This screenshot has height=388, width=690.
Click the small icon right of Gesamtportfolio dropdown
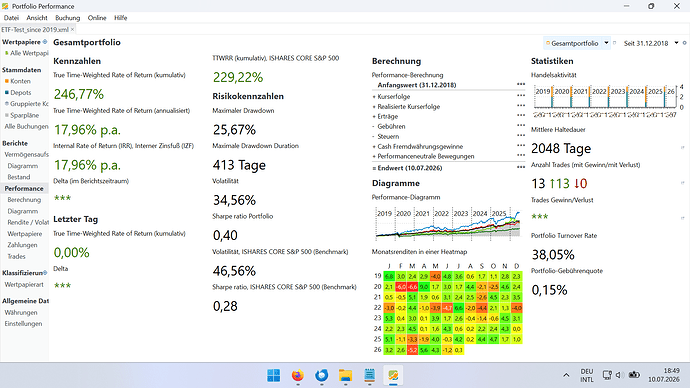click(615, 43)
